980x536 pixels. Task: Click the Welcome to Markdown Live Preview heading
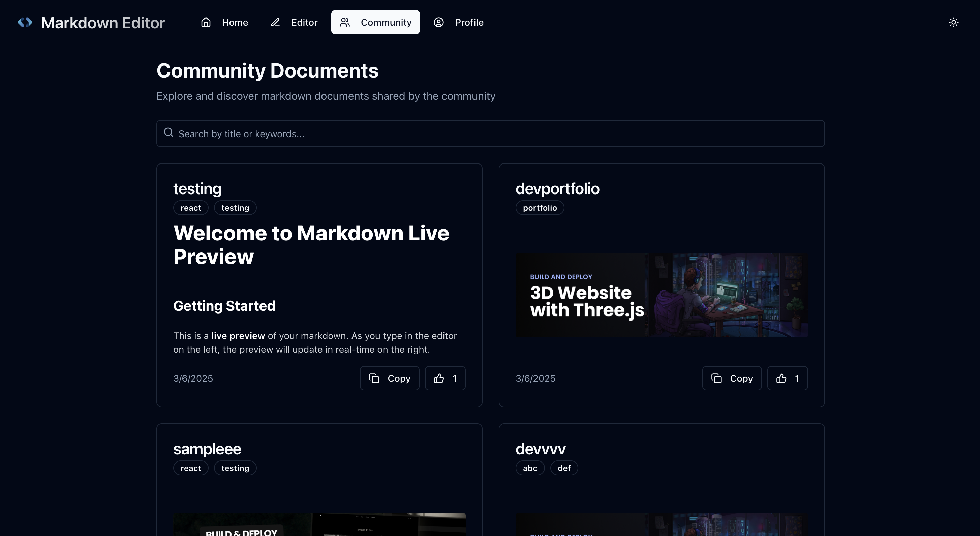click(311, 244)
